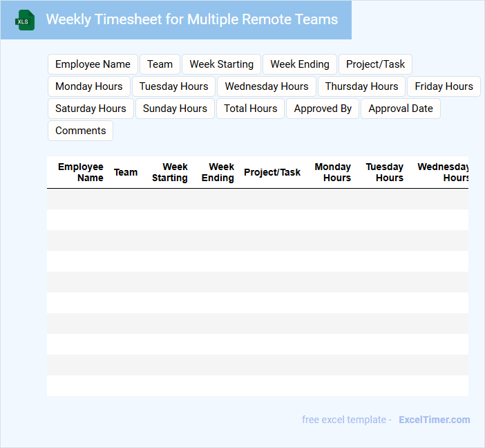Image resolution: width=485 pixels, height=448 pixels.
Task: Select the Employee Name tag
Action: [x=93, y=64]
